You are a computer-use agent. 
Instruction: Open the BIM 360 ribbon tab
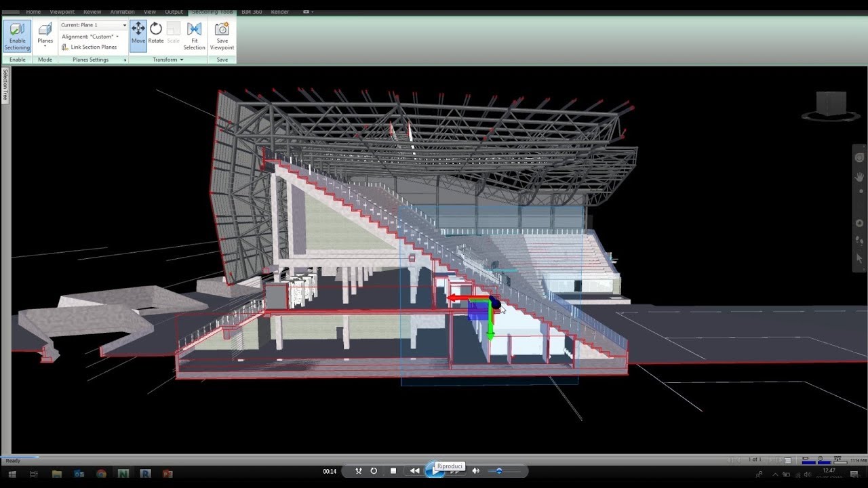click(252, 12)
